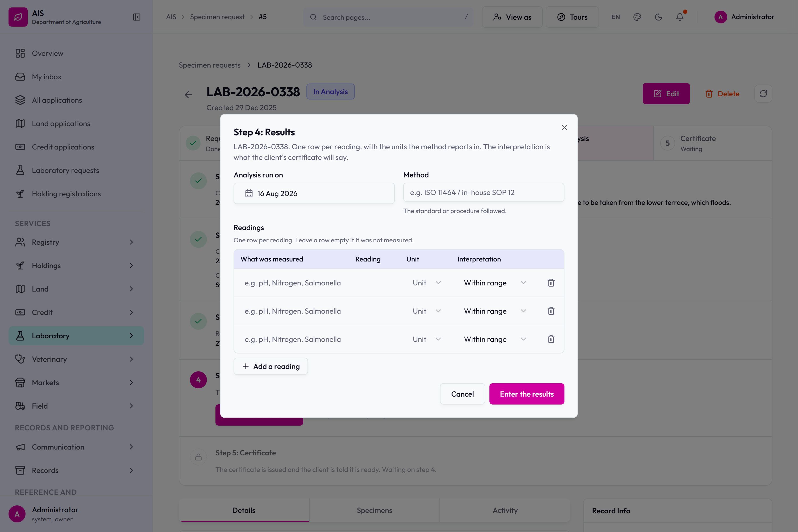Delete the second reading row
This screenshot has width=798, height=532.
pyautogui.click(x=551, y=311)
